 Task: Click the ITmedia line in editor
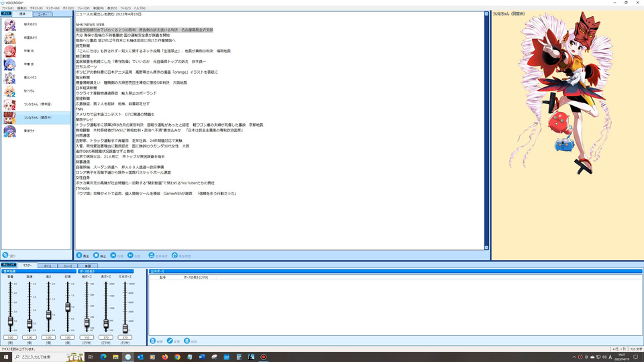[x=83, y=188]
